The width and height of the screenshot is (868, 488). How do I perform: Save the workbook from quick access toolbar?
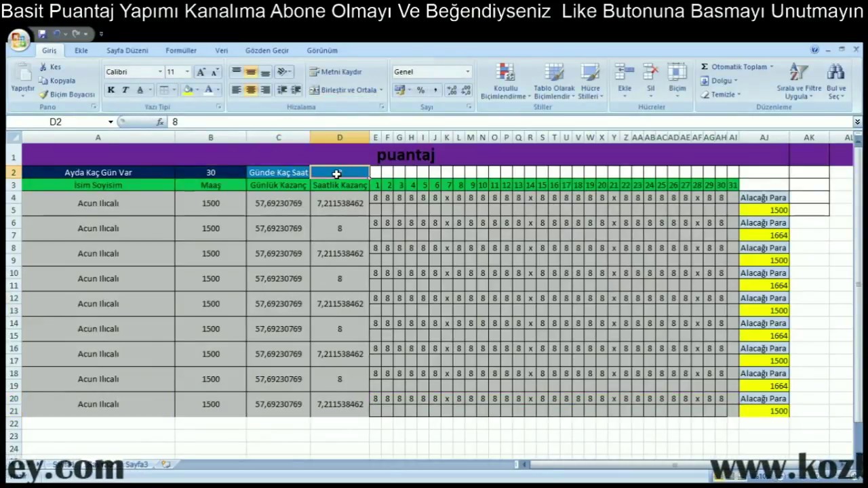coord(42,34)
